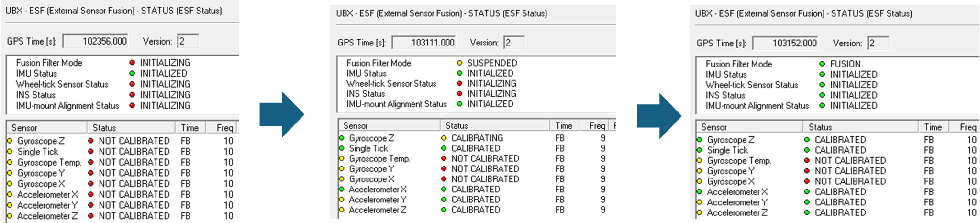Click the FB time value of Gyroscope Z, 103152.000 panel
980x223 pixels.
coord(929,140)
